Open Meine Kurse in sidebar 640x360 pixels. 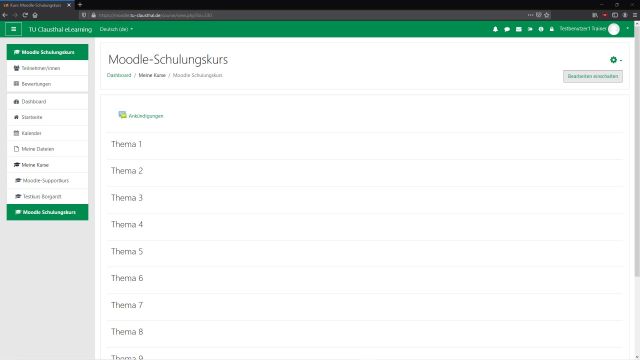pyautogui.click(x=47, y=165)
